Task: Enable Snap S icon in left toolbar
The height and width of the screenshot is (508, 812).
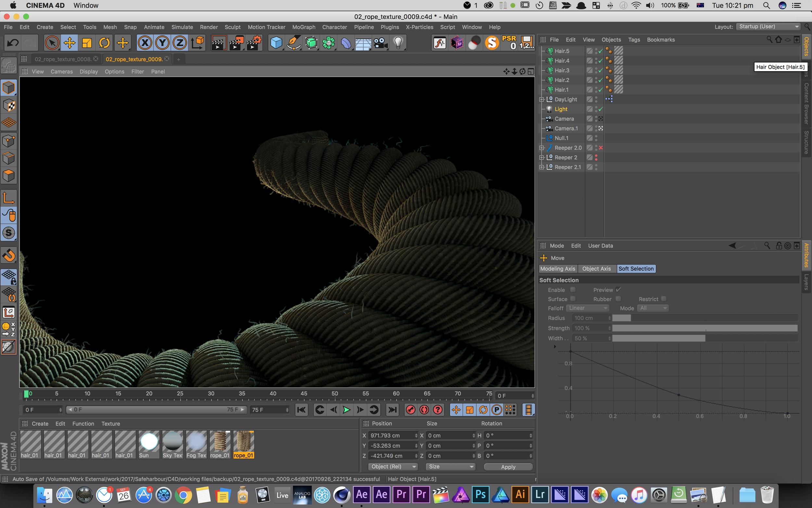Action: [9, 233]
